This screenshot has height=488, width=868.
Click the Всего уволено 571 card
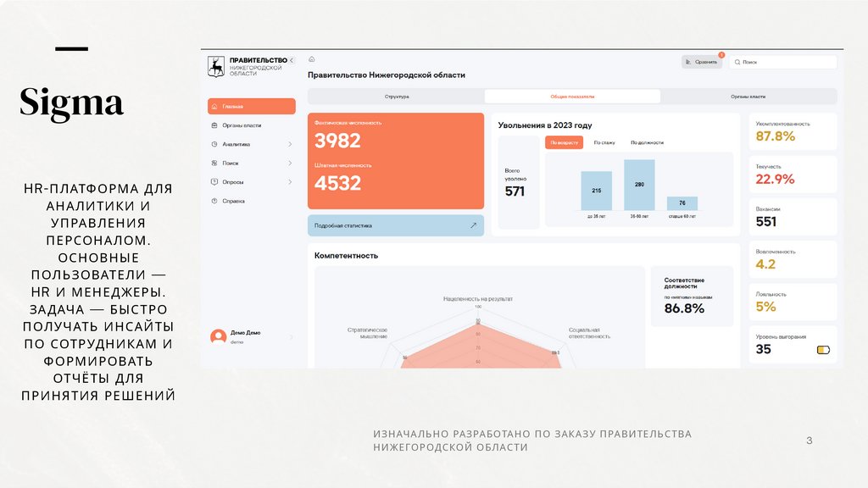pos(519,183)
